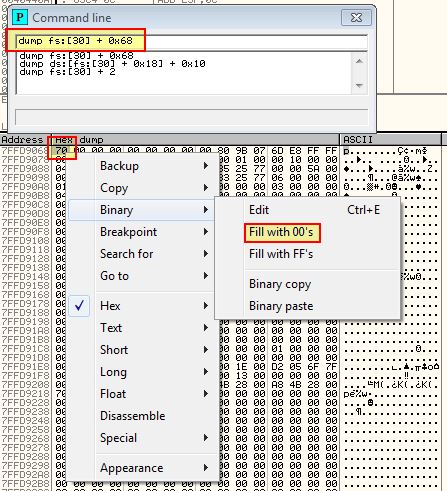
Task: Select history entry 'dump fs:[30] + 2'
Action: coord(67,72)
